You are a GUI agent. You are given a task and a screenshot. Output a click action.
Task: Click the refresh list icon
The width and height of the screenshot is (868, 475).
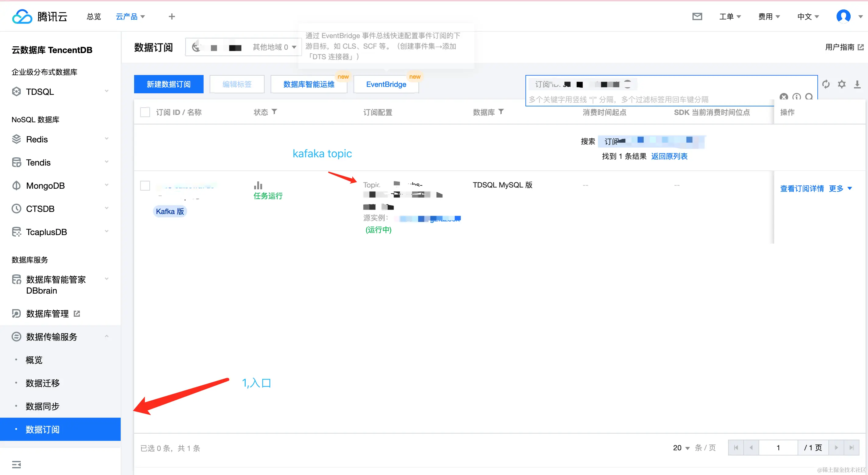[x=826, y=84]
